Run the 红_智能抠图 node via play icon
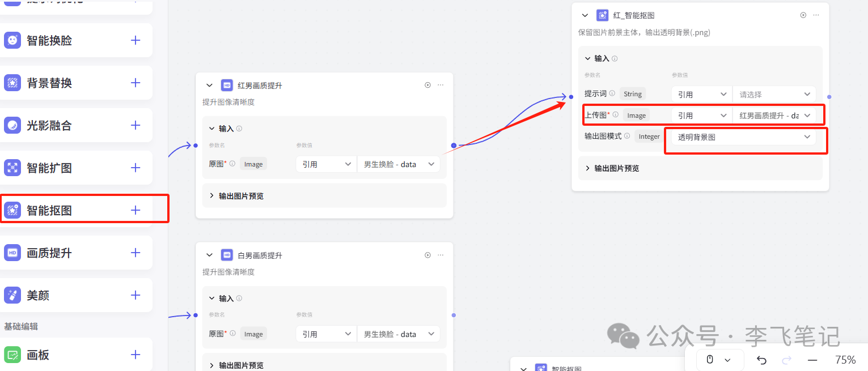The height and width of the screenshot is (371, 868). [x=803, y=15]
